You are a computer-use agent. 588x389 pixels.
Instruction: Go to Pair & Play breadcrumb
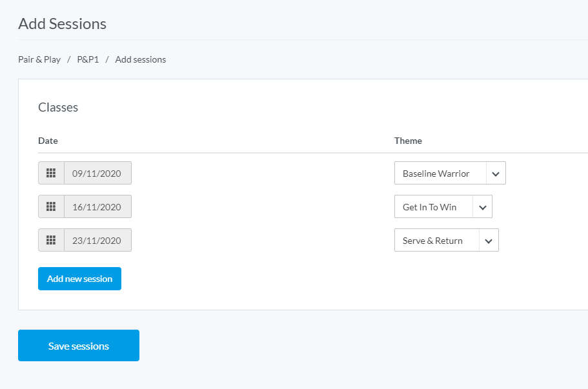click(39, 59)
